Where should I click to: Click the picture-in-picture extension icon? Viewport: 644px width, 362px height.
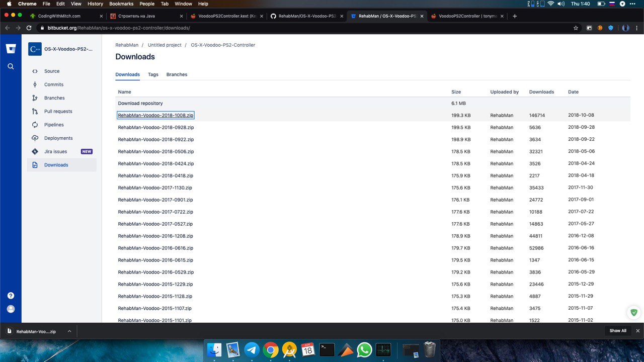point(589,28)
